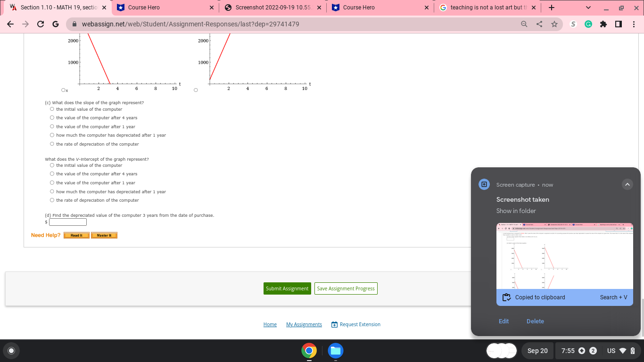This screenshot has width=644, height=362.
Task: Open the My Assignments link
Action: 304,324
